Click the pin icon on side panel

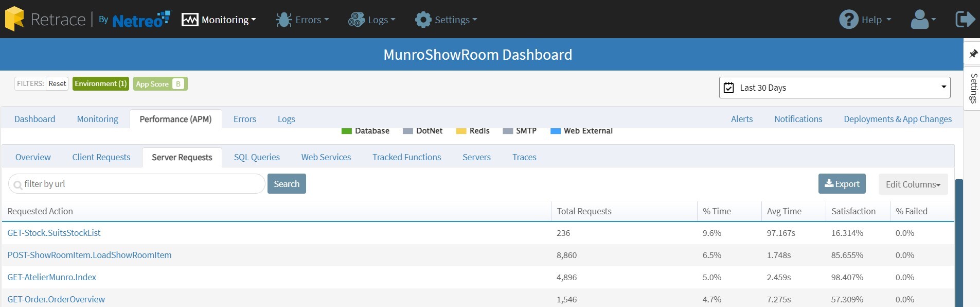point(973,54)
